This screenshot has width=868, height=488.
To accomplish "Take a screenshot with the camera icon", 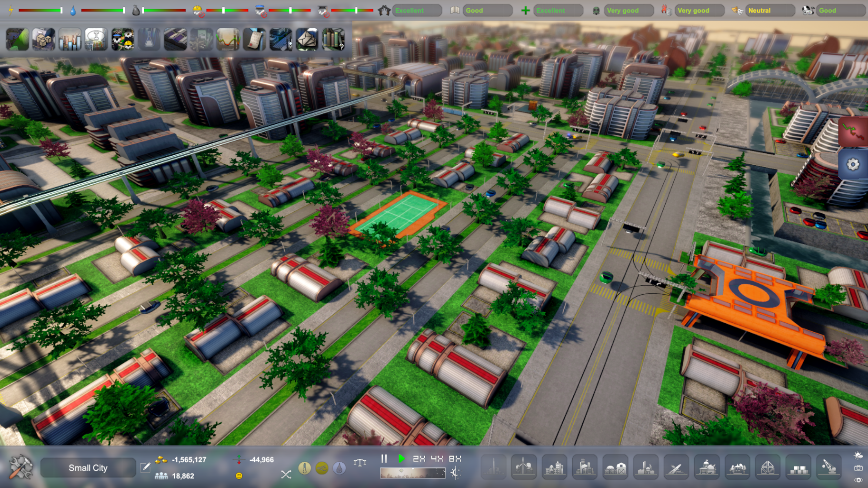I will coord(858,468).
